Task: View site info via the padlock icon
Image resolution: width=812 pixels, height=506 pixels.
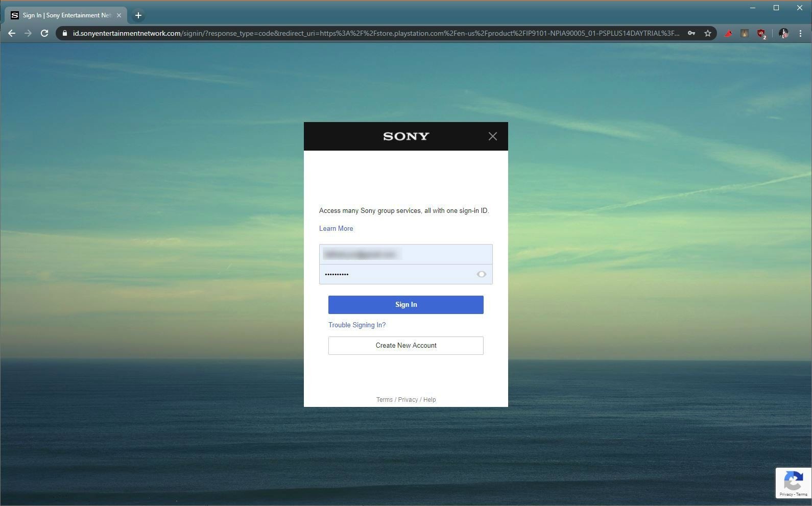Action: tap(65, 33)
